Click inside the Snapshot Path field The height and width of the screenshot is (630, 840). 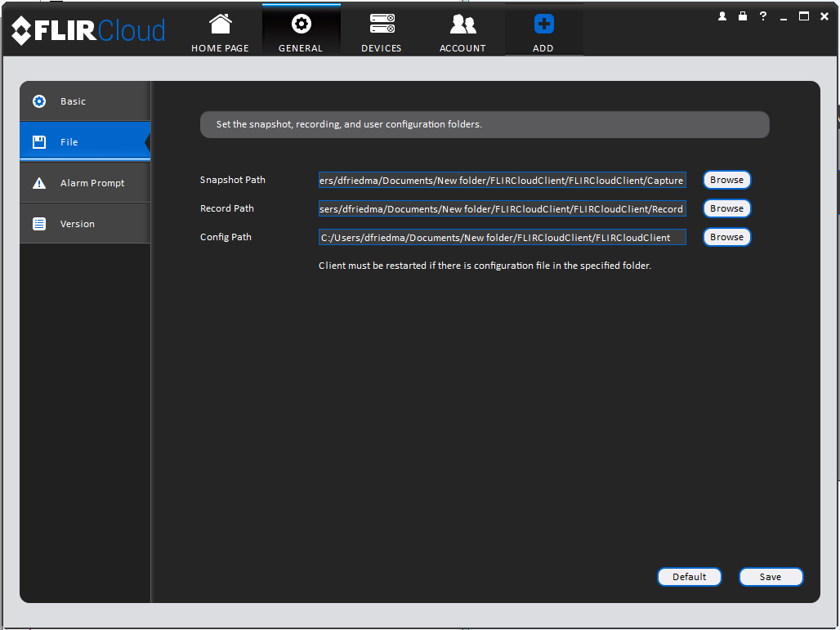pos(503,180)
